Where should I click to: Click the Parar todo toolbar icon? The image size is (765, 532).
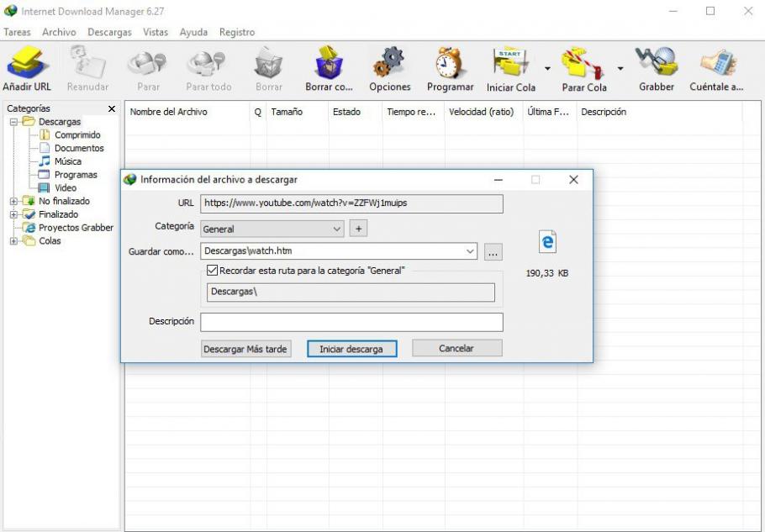tap(208, 63)
